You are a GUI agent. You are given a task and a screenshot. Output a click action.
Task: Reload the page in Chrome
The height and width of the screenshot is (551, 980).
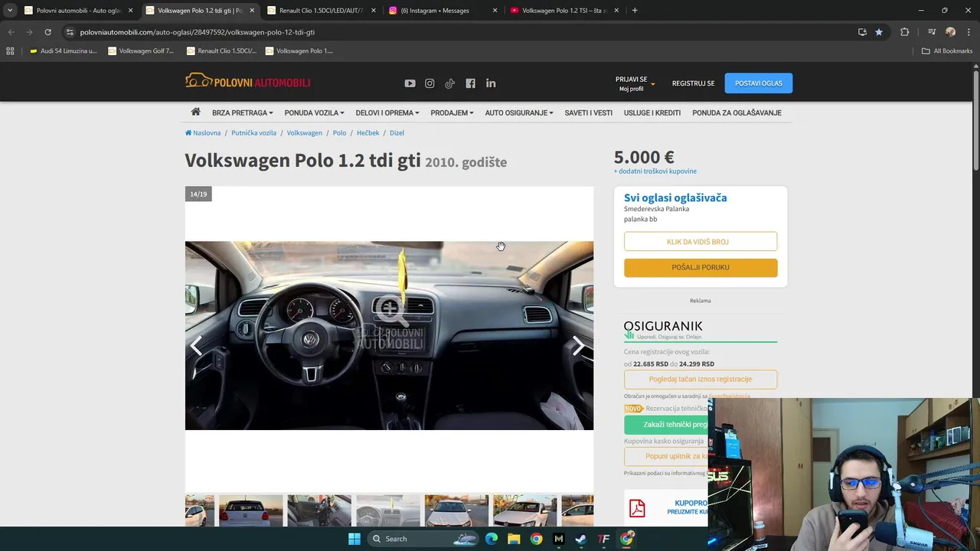tap(47, 32)
